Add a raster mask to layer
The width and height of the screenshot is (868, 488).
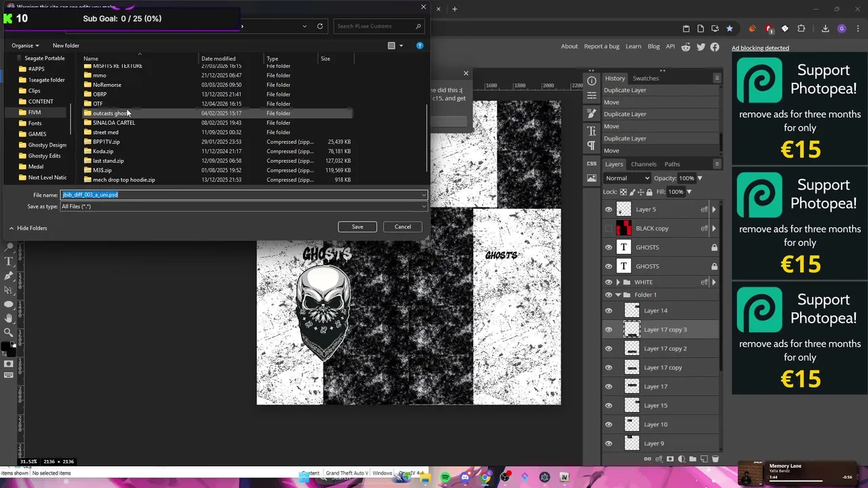[670, 459]
